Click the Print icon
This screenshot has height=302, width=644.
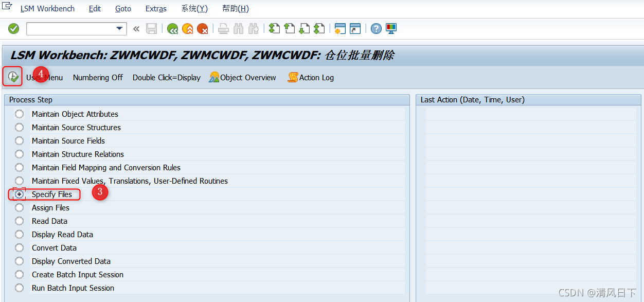click(223, 29)
